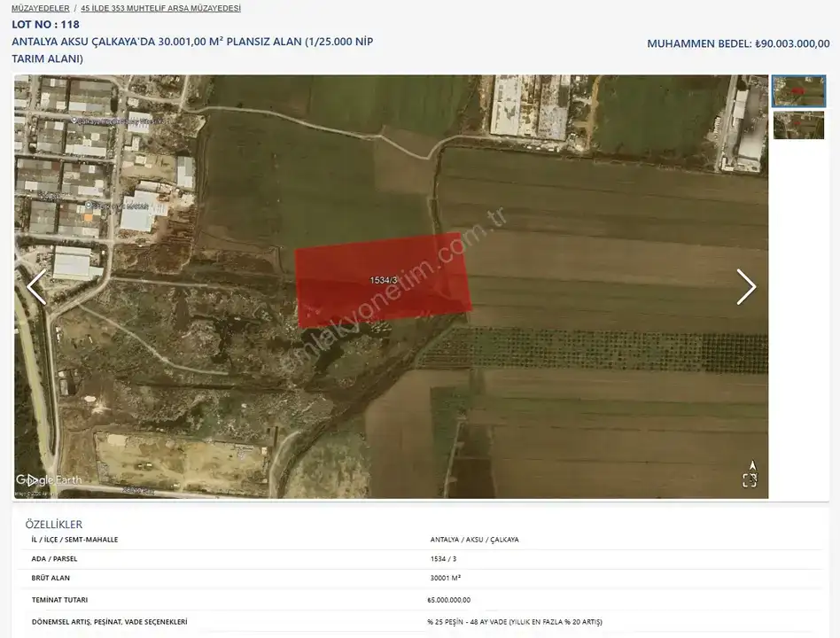Open the 45 İLDE 353 MUHTELİF ARSA link
The image size is (840, 638).
pyautogui.click(x=160, y=8)
